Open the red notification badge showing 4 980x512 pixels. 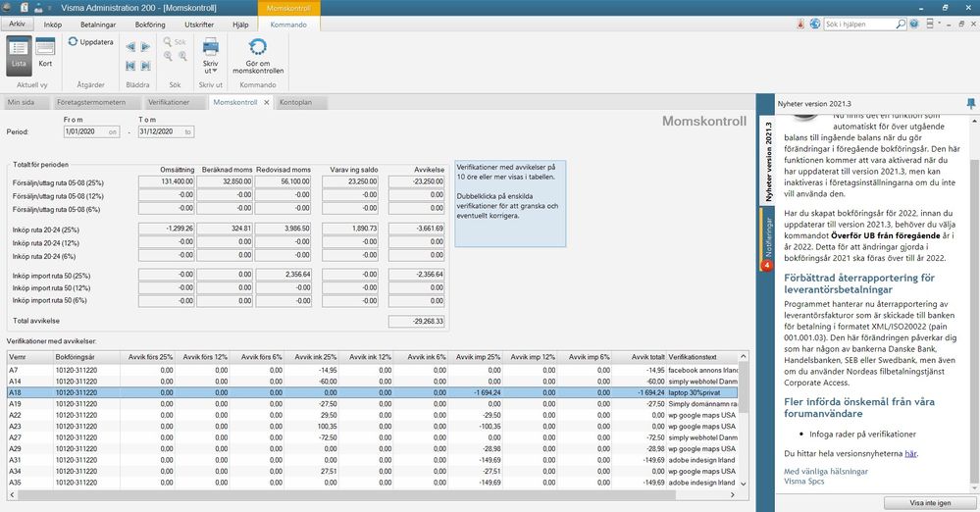(766, 266)
